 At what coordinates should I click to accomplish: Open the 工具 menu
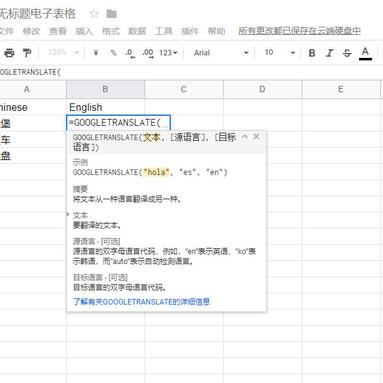tap(164, 31)
